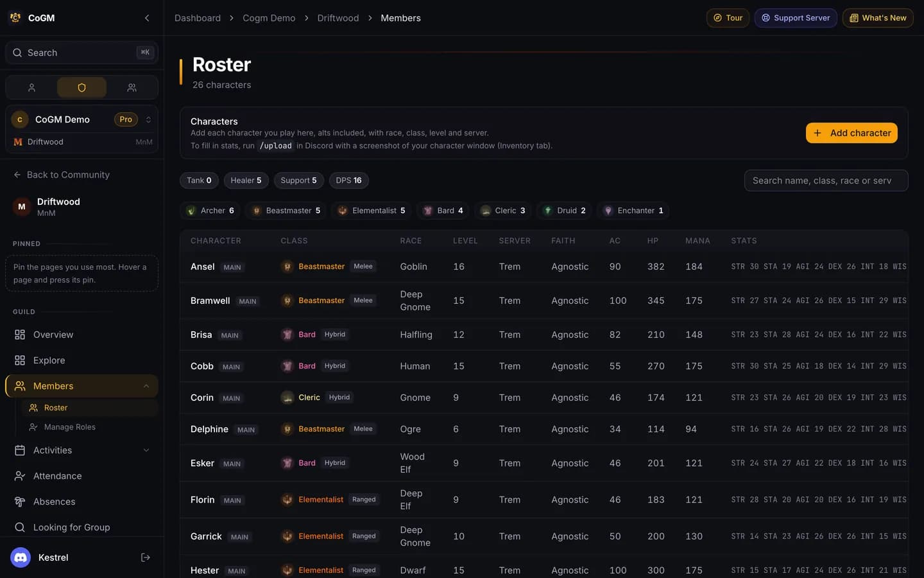Select Roster in the Members submenu
Screen dimensions: 924x578
coord(90,408)
